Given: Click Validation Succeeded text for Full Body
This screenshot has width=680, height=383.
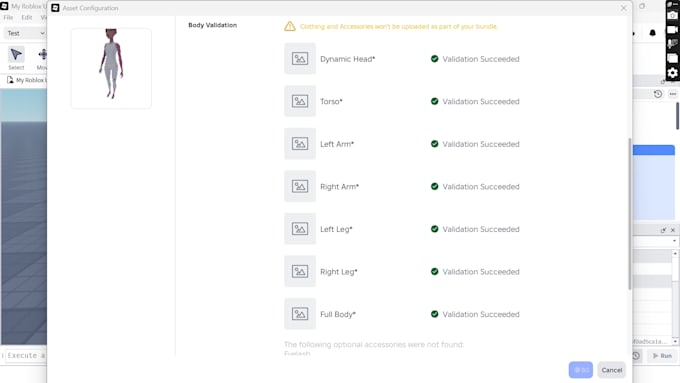Looking at the screenshot, I should (x=481, y=314).
